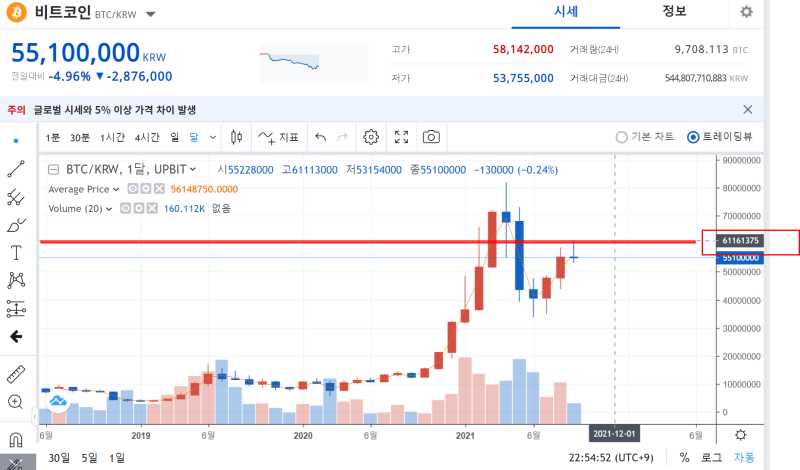Viewport: 800px width, 470px height.
Task: Toggle the hide drawings tool at toolbar bottom
Action: (16, 463)
